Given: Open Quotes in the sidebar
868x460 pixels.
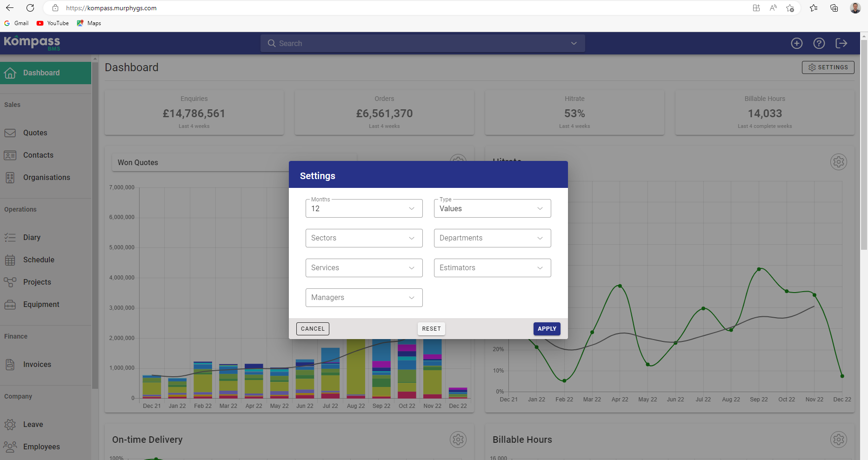Looking at the screenshot, I should click(x=46, y=133).
